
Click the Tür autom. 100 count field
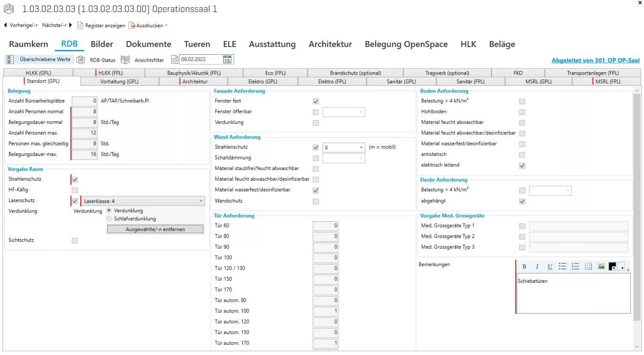[325, 311]
